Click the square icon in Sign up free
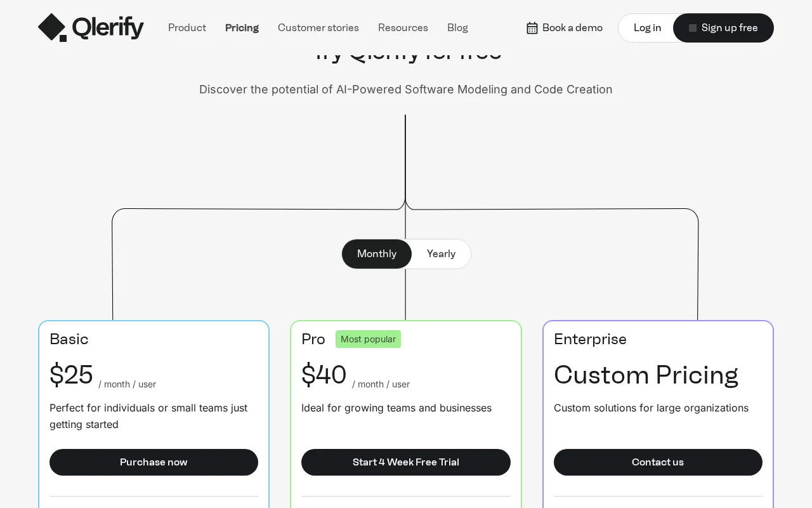Screen dimensions: 812x508 [x=693, y=28]
